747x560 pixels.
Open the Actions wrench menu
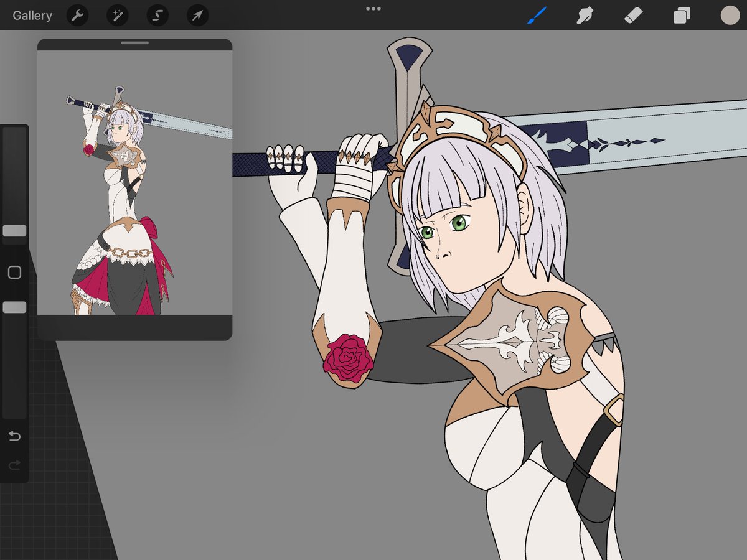point(77,16)
